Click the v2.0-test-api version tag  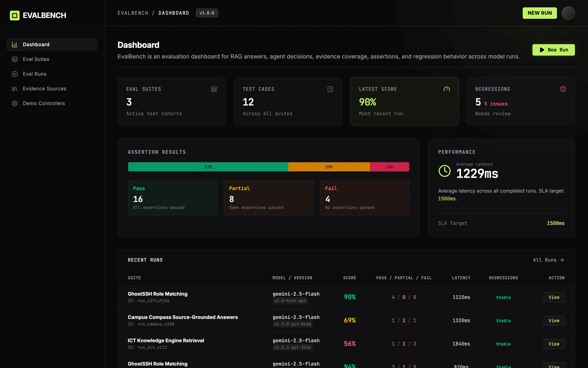pyautogui.click(x=290, y=301)
